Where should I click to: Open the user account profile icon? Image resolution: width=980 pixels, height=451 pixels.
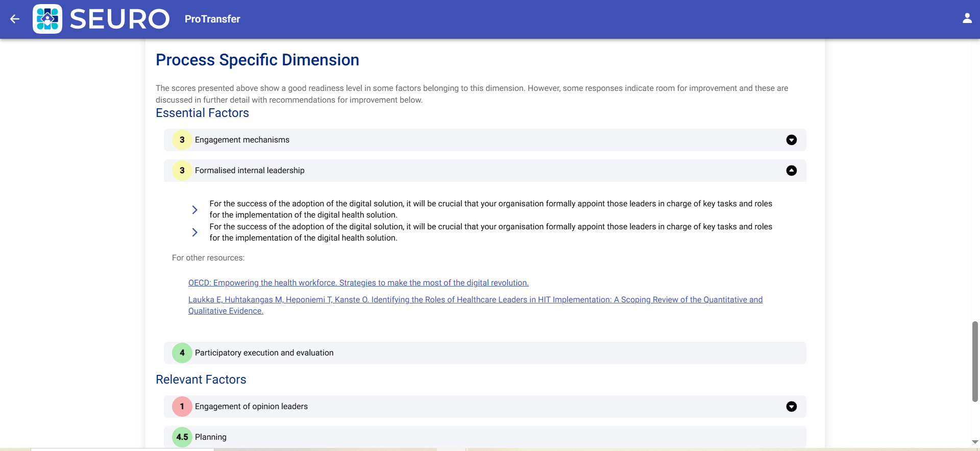pos(967,19)
